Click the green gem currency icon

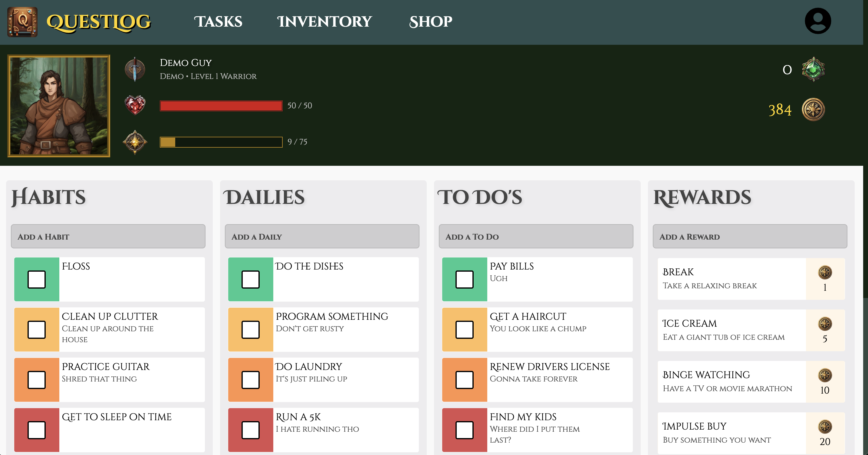tap(813, 69)
